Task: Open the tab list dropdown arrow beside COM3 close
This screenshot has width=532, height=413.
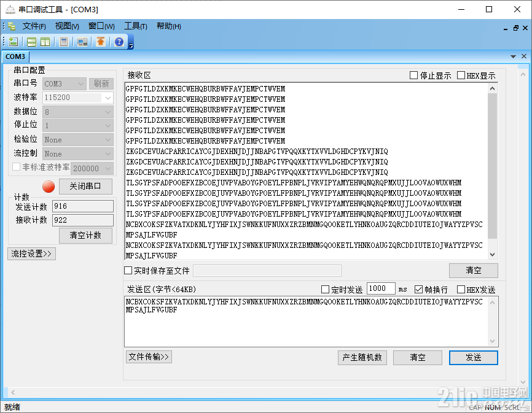Action: coord(513,56)
